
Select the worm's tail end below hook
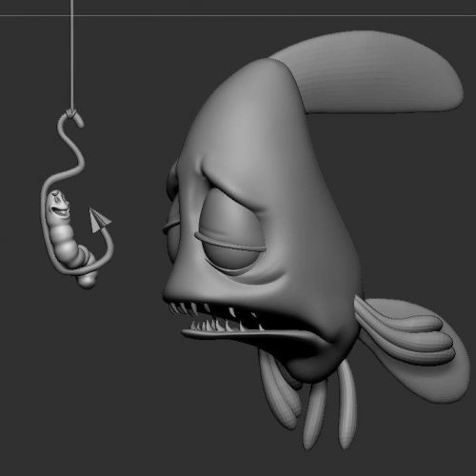pyautogui.click(x=87, y=280)
